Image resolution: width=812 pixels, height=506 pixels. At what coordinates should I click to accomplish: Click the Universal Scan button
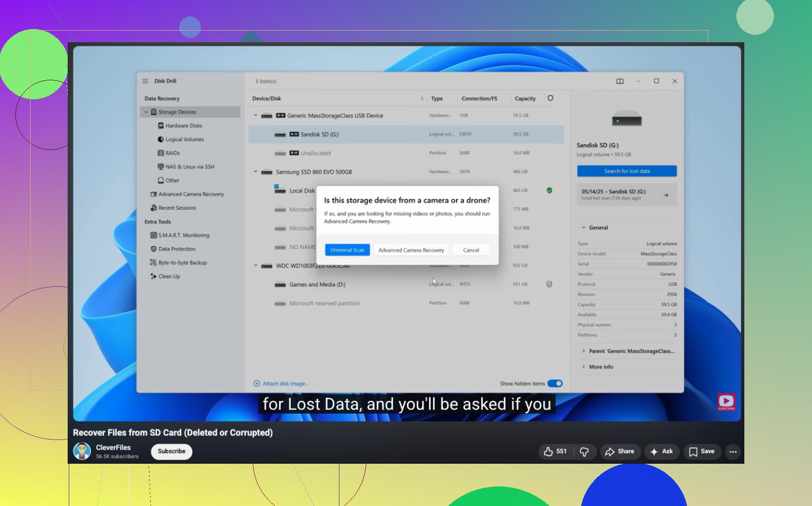click(x=347, y=250)
